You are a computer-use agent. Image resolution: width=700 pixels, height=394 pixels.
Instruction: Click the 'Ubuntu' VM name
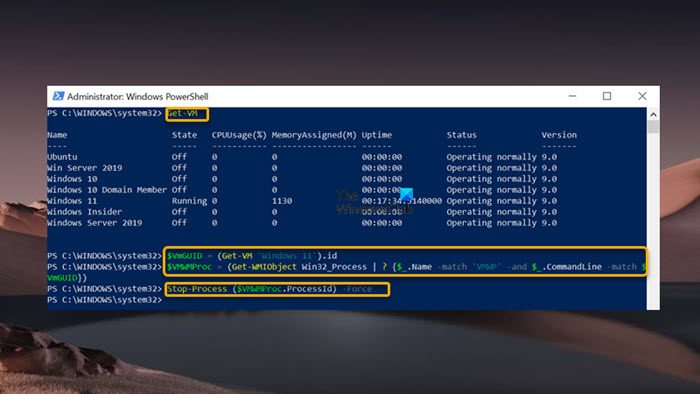[62, 157]
